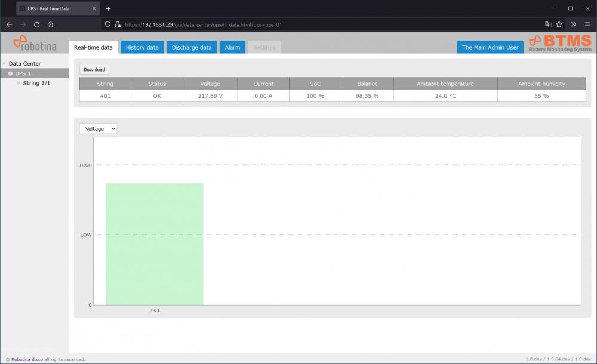The height and width of the screenshot is (364, 597).
Task: Click the Download button
Action: pos(94,70)
